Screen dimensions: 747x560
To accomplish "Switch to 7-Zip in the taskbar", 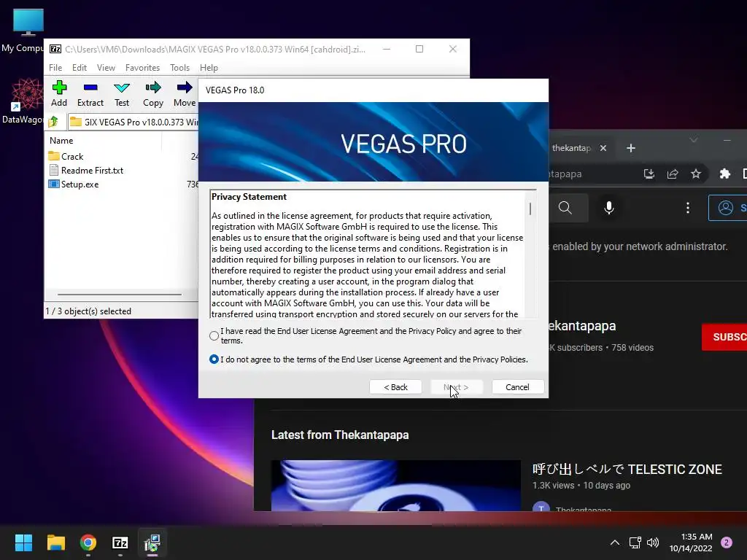I will 120,542.
